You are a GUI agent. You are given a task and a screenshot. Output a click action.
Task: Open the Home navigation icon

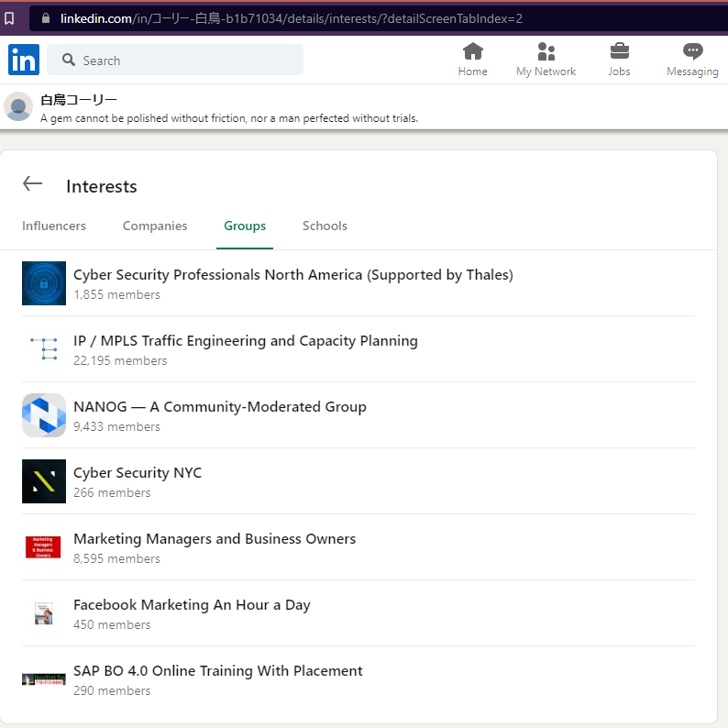pos(472,51)
